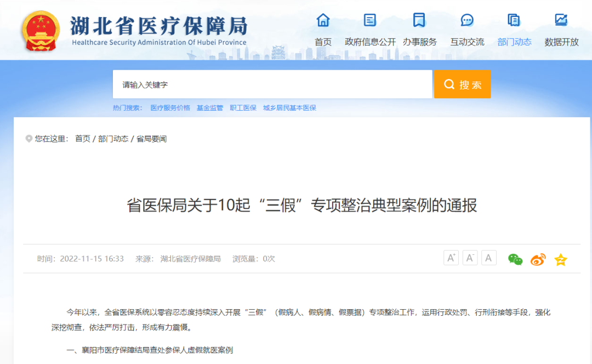The width and height of the screenshot is (592, 364).
Task: Click the 首页 home icon in navigation
Action: (323, 20)
